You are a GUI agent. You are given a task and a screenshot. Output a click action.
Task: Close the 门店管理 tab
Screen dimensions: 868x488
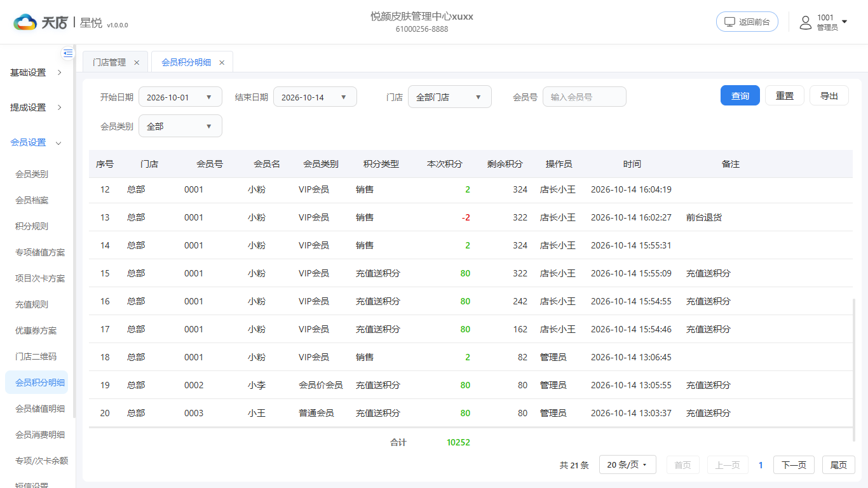coord(137,62)
